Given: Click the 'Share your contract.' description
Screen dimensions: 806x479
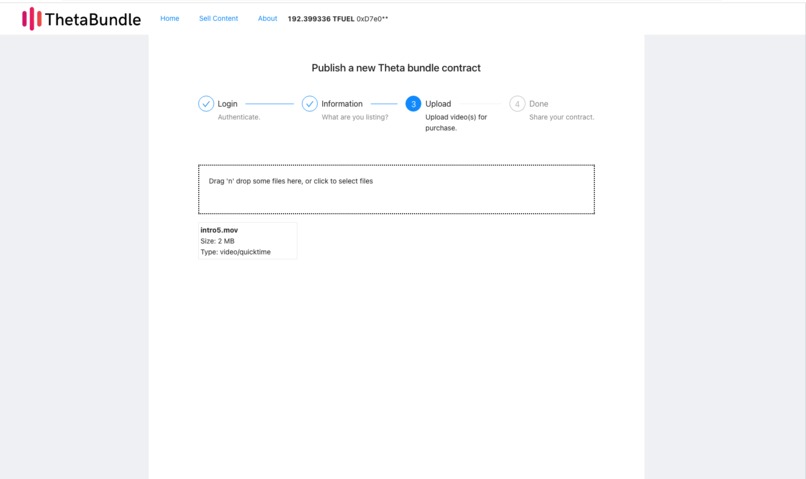Looking at the screenshot, I should 561,117.
